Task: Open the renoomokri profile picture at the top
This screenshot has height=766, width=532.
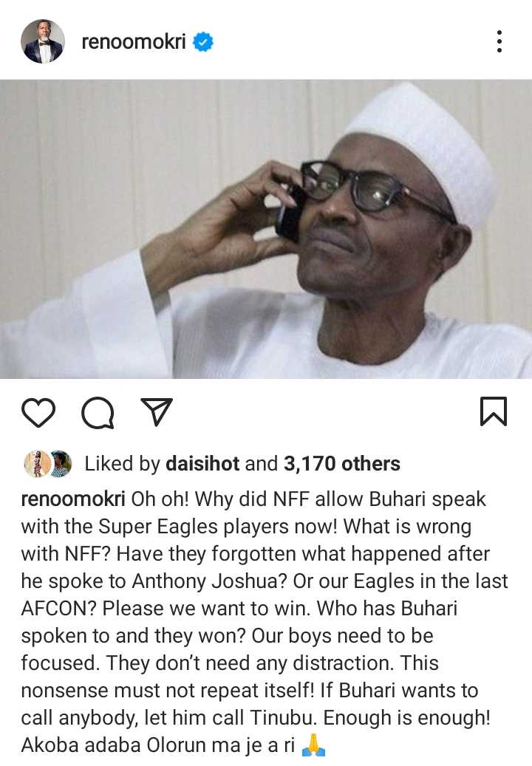Action: pos(43,41)
